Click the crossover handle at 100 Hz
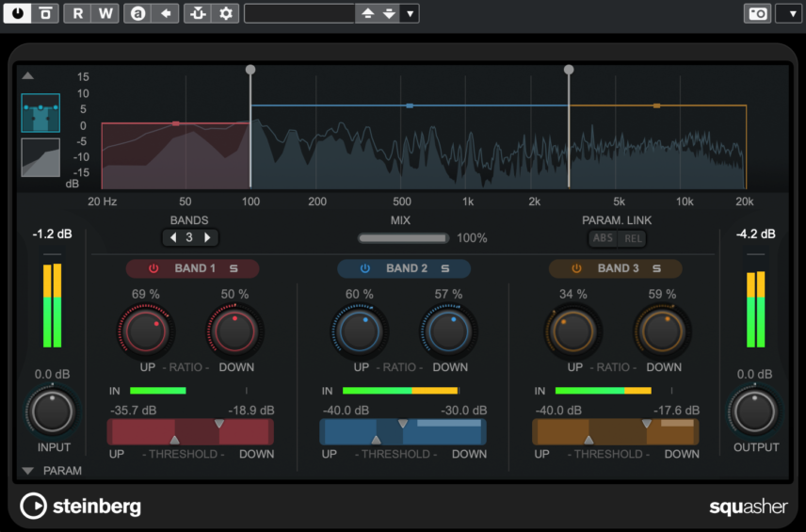Image resolution: width=806 pixels, height=532 pixels. (x=250, y=70)
